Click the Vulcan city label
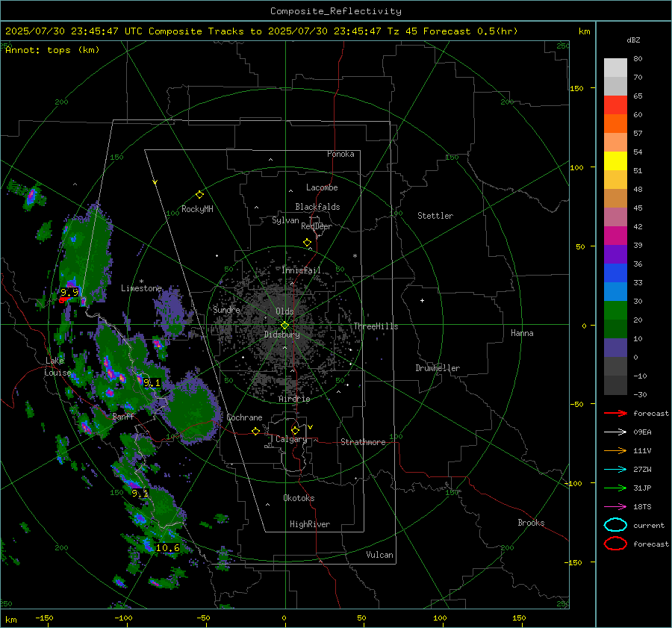The height and width of the screenshot is (628, 672). click(x=379, y=555)
